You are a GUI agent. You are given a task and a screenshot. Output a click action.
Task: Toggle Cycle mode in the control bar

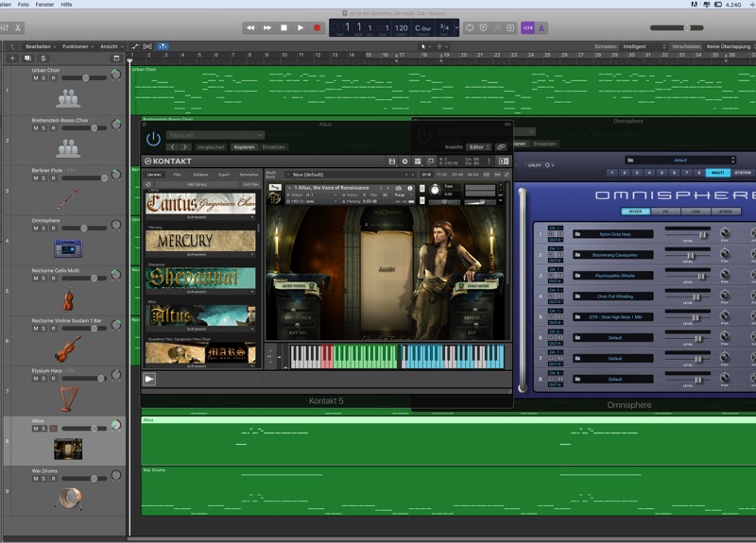470,28
